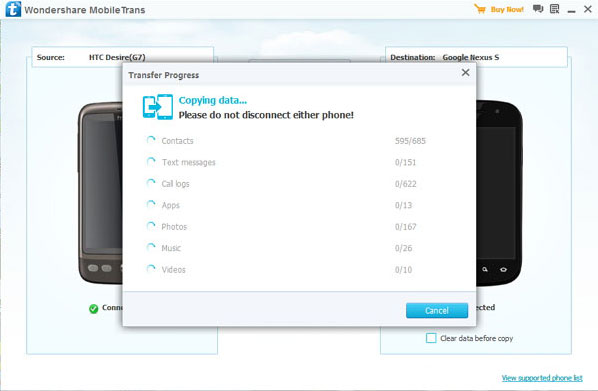Open the feedback chat bubble icon
The width and height of the screenshot is (598, 391).
[538, 9]
